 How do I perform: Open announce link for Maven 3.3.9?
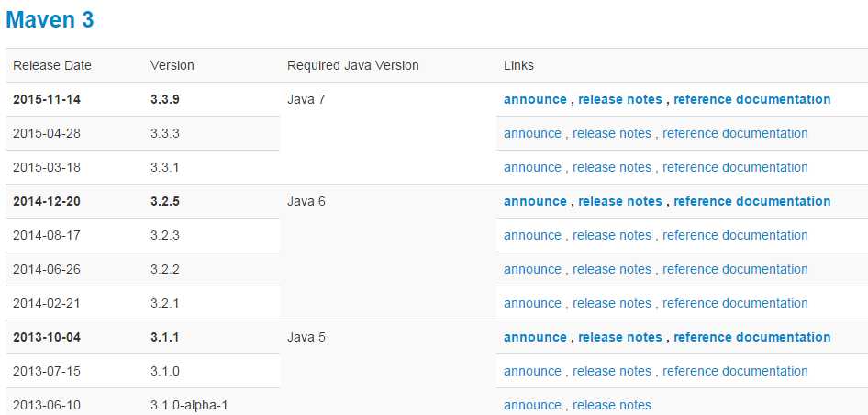pos(535,99)
